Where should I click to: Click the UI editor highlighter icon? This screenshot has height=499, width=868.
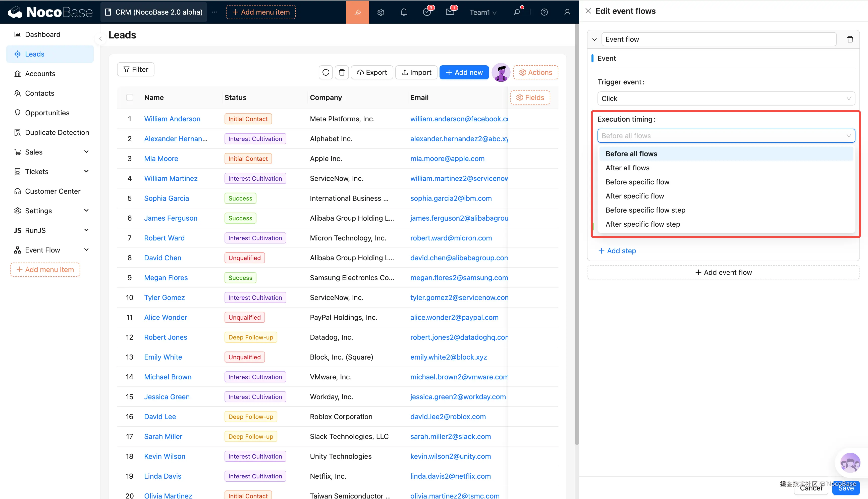[357, 12]
